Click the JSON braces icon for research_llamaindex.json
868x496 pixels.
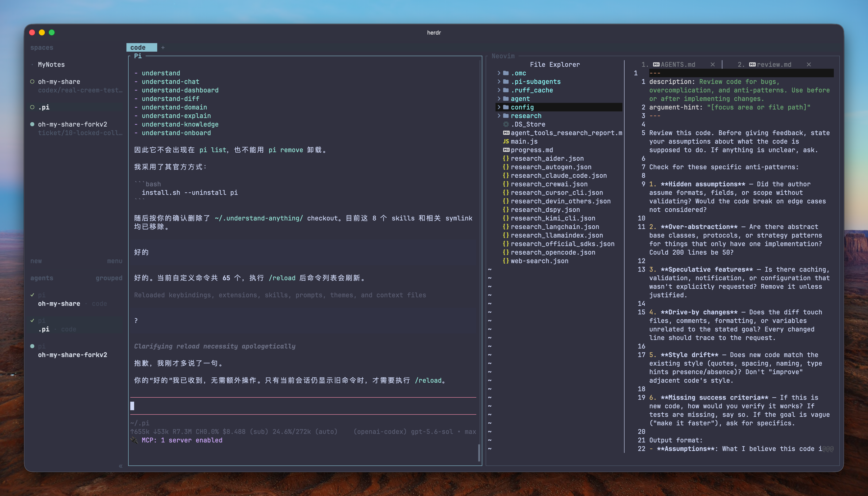coord(506,235)
